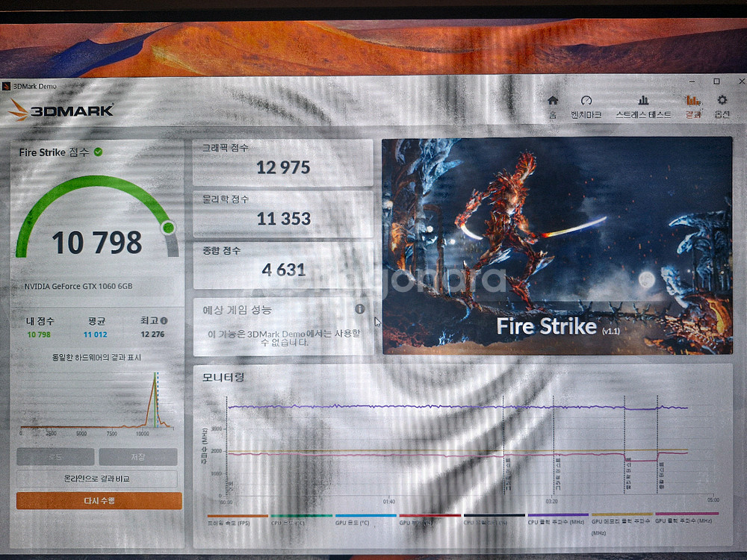Click the orange 다시 수행 (Run again) button

[x=99, y=501]
